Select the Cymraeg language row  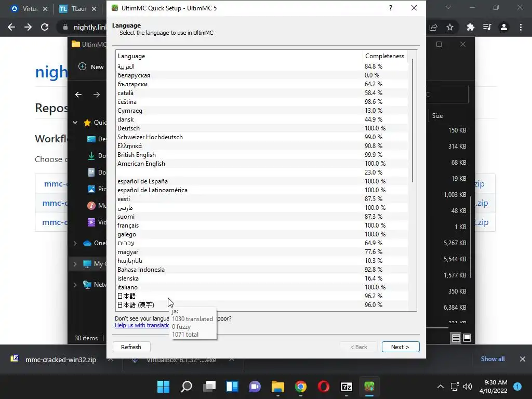pos(262,111)
